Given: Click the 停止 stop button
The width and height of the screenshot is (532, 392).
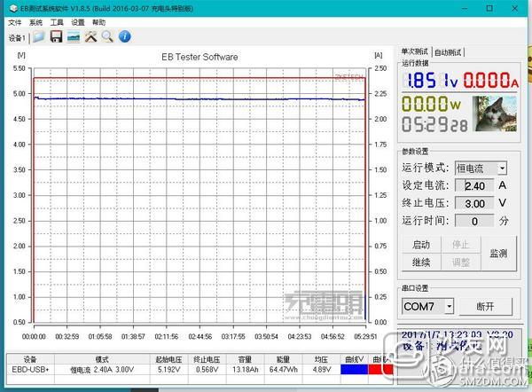Looking at the screenshot, I should point(461,245).
